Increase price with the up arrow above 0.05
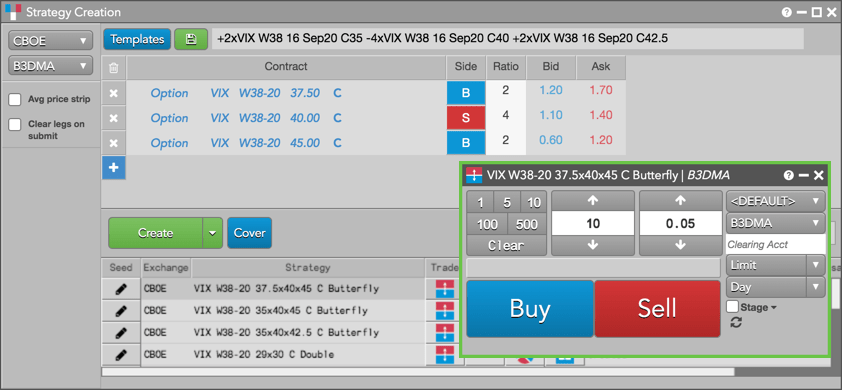The image size is (842, 390). [x=680, y=201]
